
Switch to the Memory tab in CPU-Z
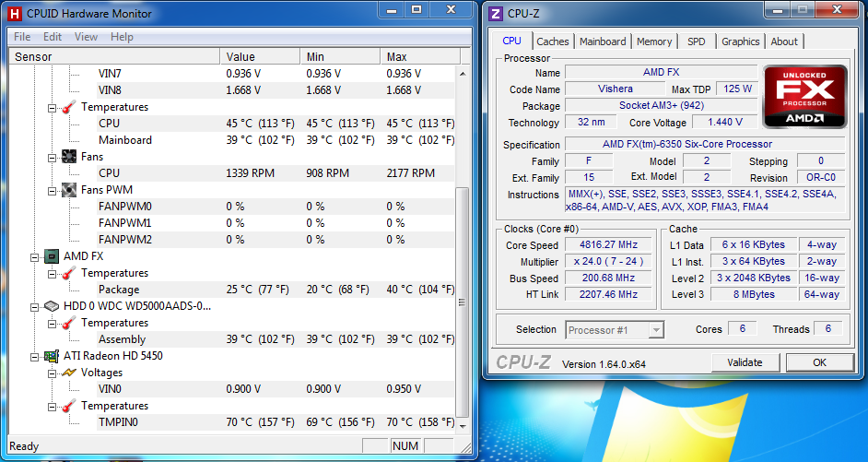(x=654, y=41)
